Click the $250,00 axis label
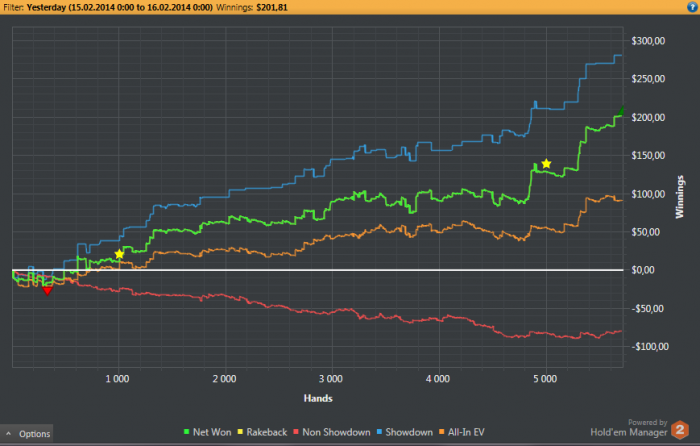 648,79
